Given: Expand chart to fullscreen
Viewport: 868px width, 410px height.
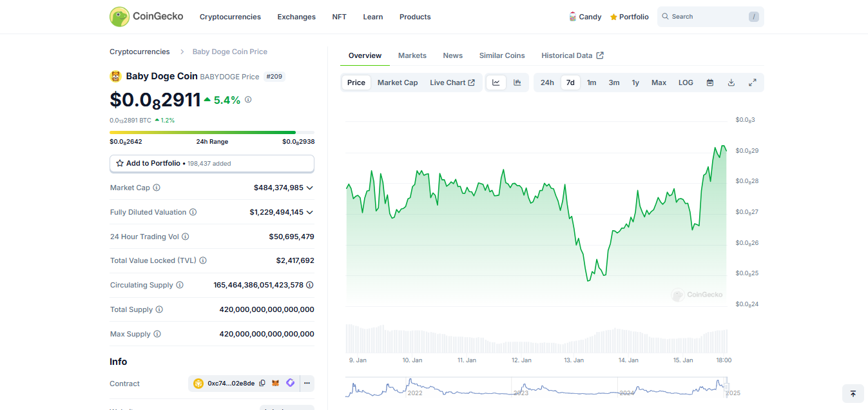Looking at the screenshot, I should coord(753,83).
